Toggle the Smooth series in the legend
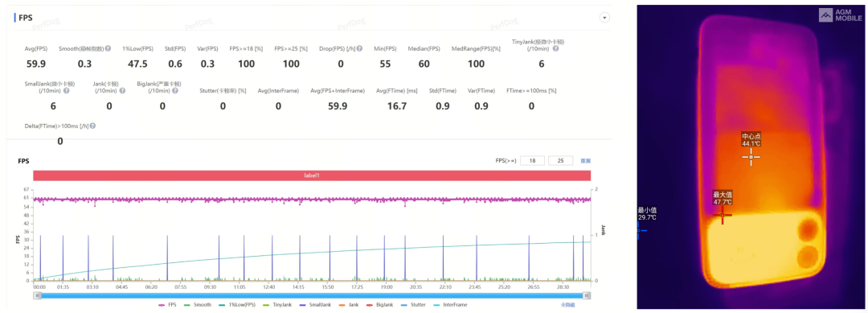This screenshot has height=313, width=868. [197, 305]
